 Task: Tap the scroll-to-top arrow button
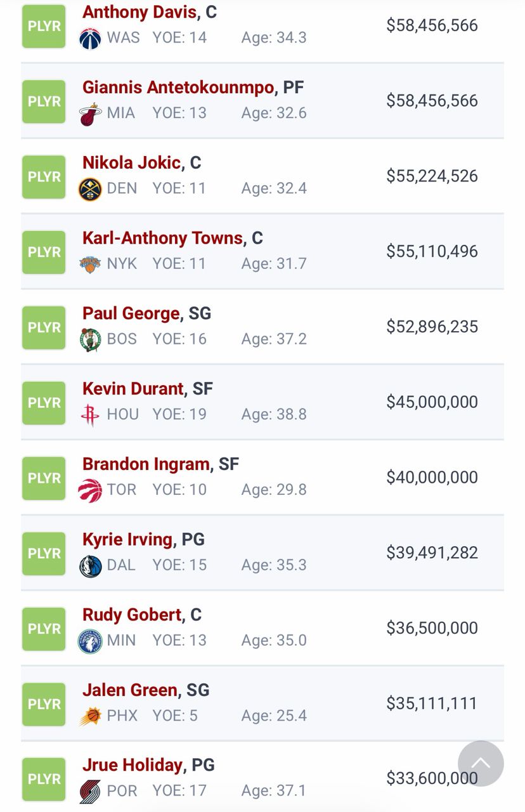click(x=481, y=764)
